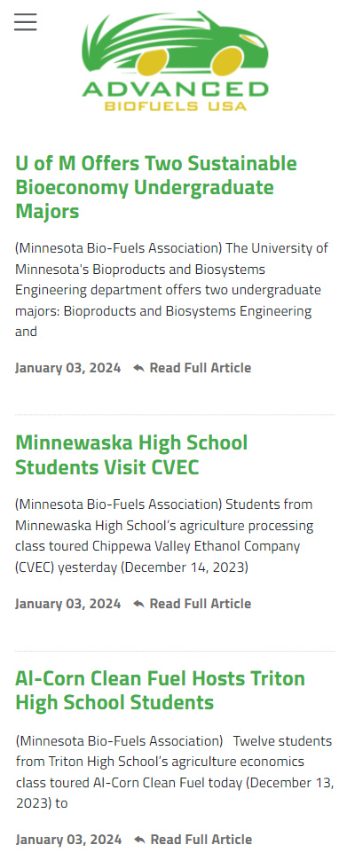The height and width of the screenshot is (868, 347).
Task: Click U of M article excerpt paragraph
Action: point(172,290)
